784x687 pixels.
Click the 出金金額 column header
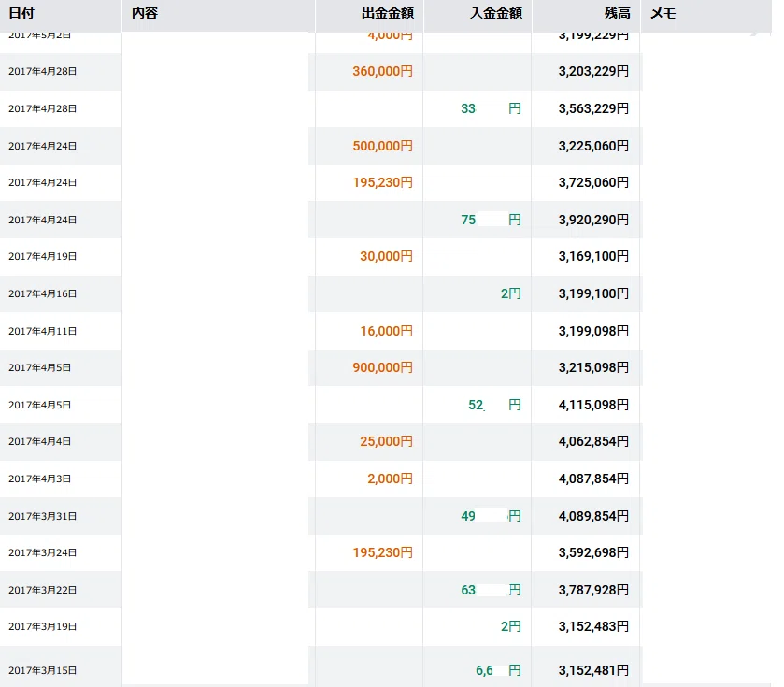(x=388, y=13)
